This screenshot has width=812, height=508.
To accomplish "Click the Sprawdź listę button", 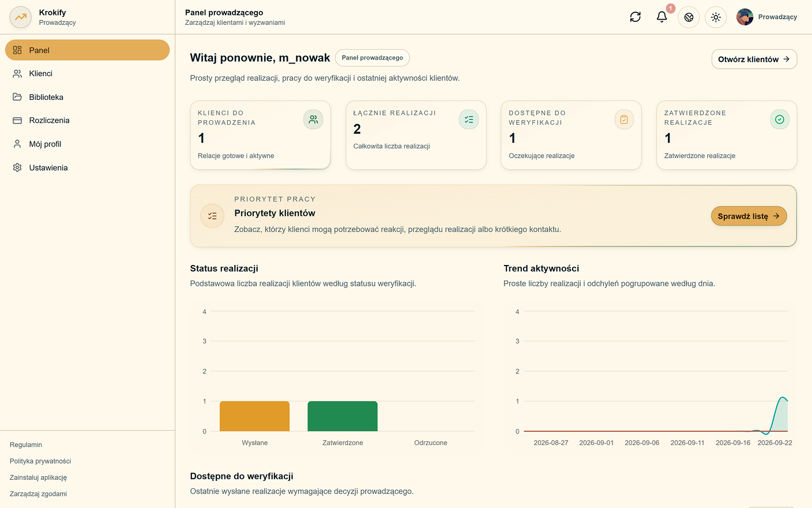I will (749, 216).
